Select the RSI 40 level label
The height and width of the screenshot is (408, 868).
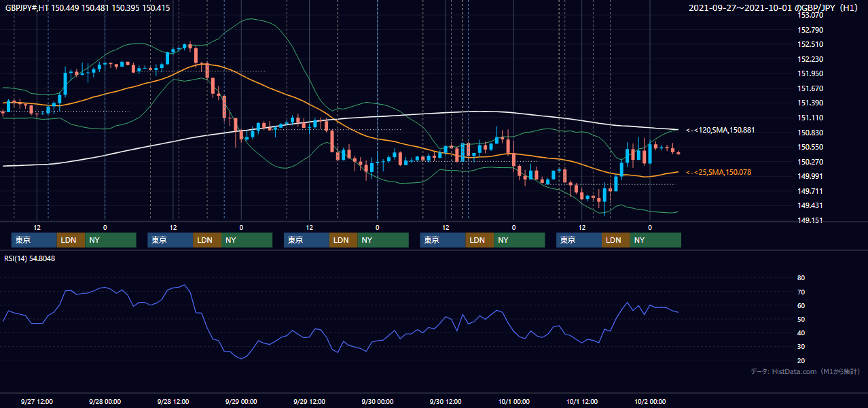click(x=801, y=333)
